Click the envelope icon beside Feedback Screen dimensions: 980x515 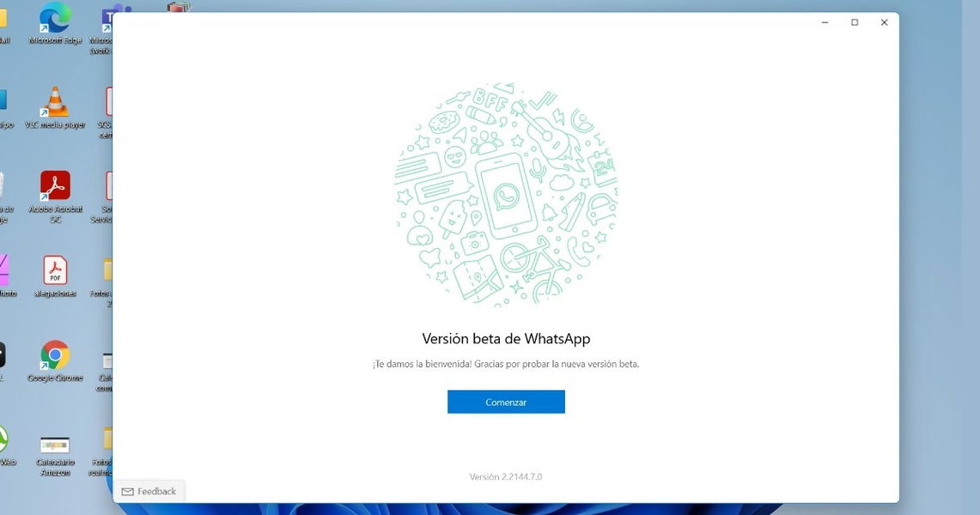point(127,492)
